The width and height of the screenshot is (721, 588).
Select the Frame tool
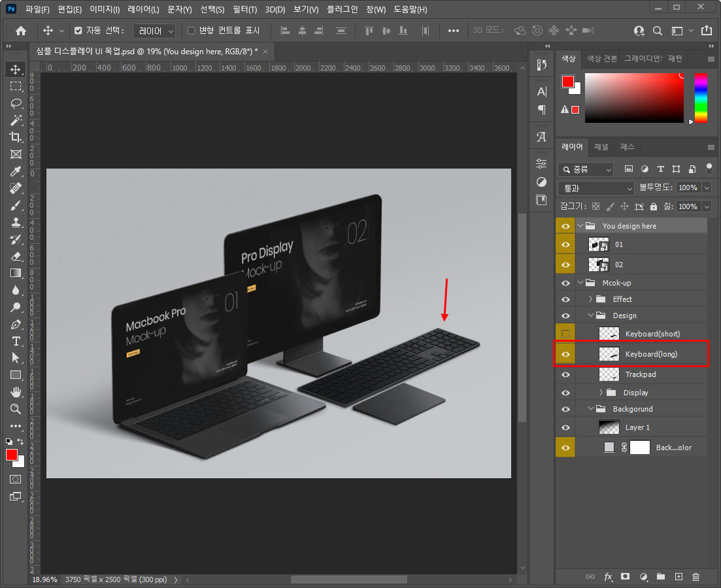point(16,154)
